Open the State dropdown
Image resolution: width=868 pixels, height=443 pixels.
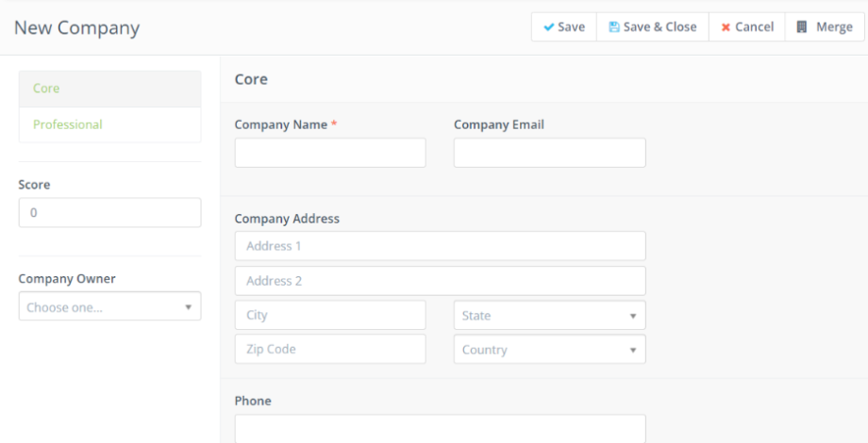click(x=550, y=315)
